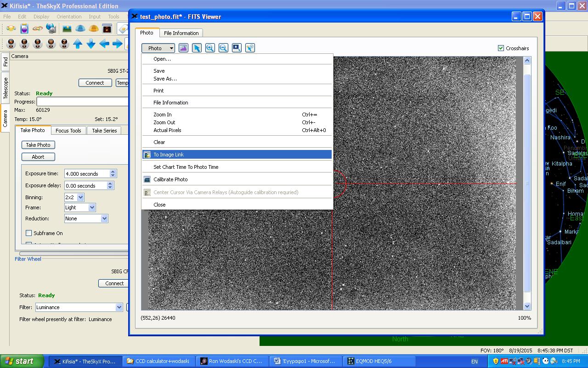
Task: Open the Orientation menu in TheSkyX
Action: 69,17
